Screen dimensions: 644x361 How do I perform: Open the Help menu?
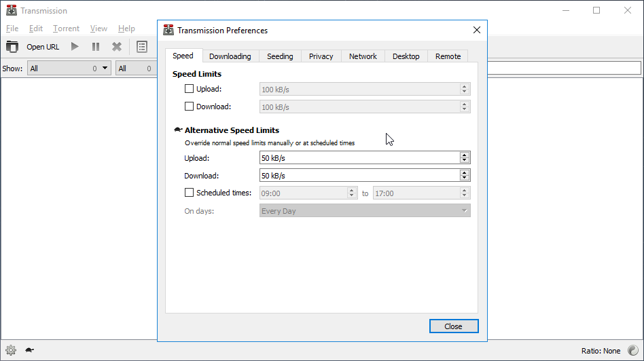click(126, 28)
